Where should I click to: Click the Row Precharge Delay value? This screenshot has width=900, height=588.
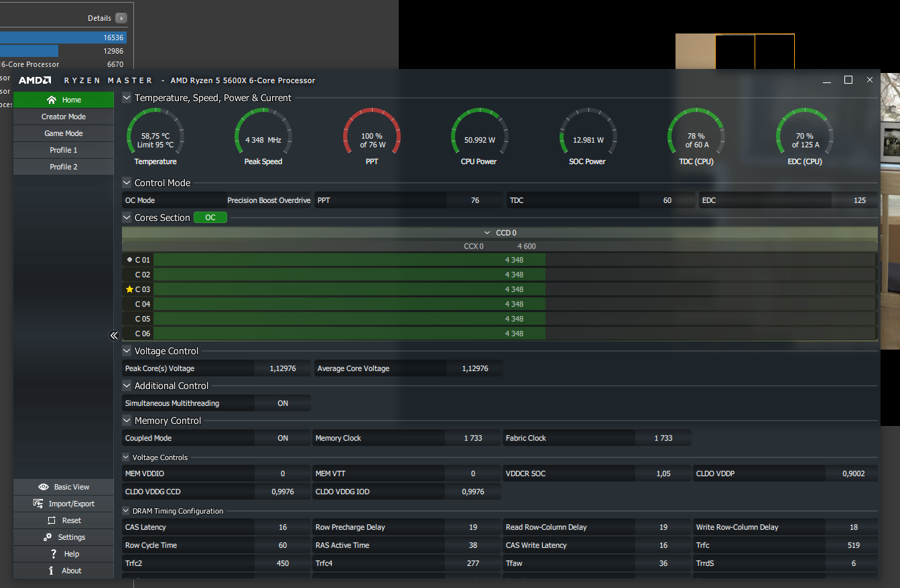pyautogui.click(x=473, y=527)
